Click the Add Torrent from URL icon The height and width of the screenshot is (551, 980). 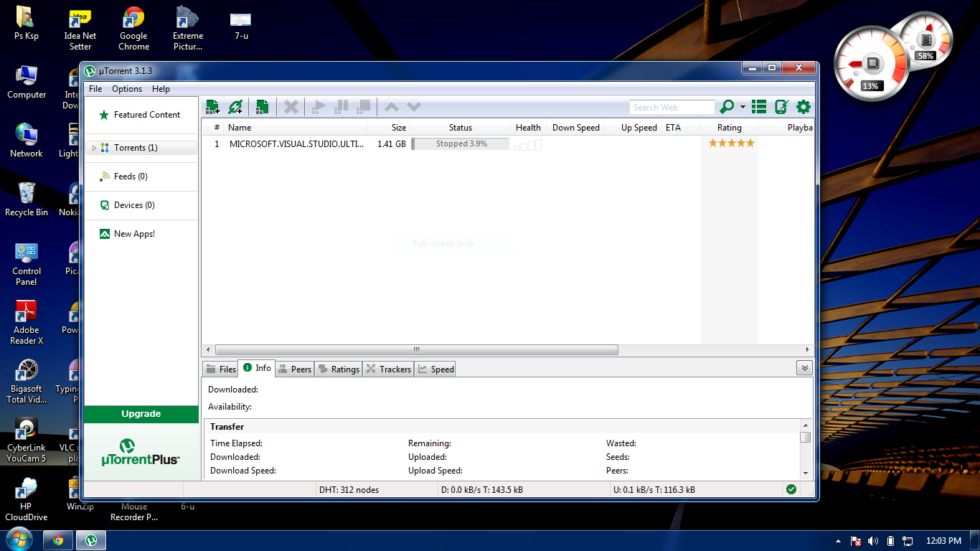[x=235, y=106]
